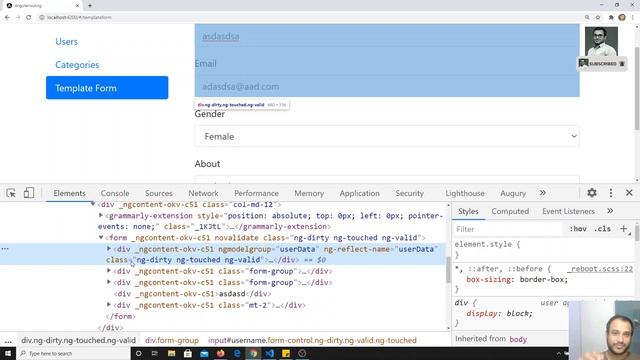The image size is (640, 360).
Task: Open the Lighthouse tab
Action: [465, 193]
